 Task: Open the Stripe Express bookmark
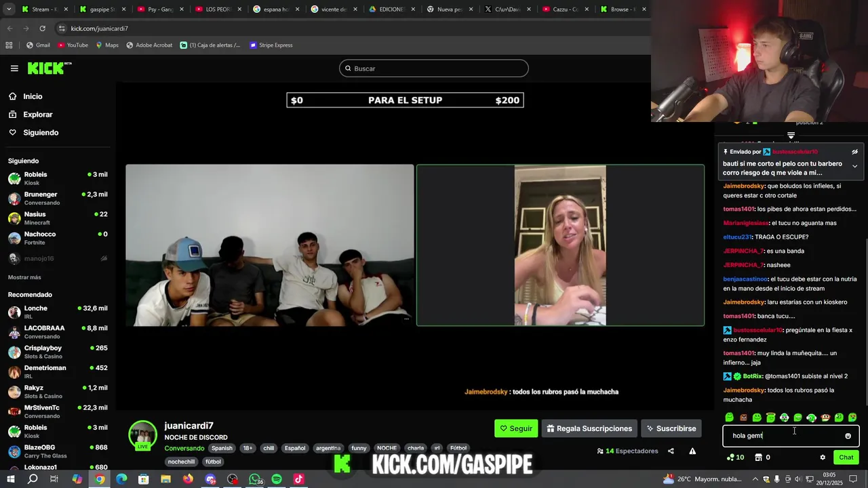pyautogui.click(x=271, y=45)
